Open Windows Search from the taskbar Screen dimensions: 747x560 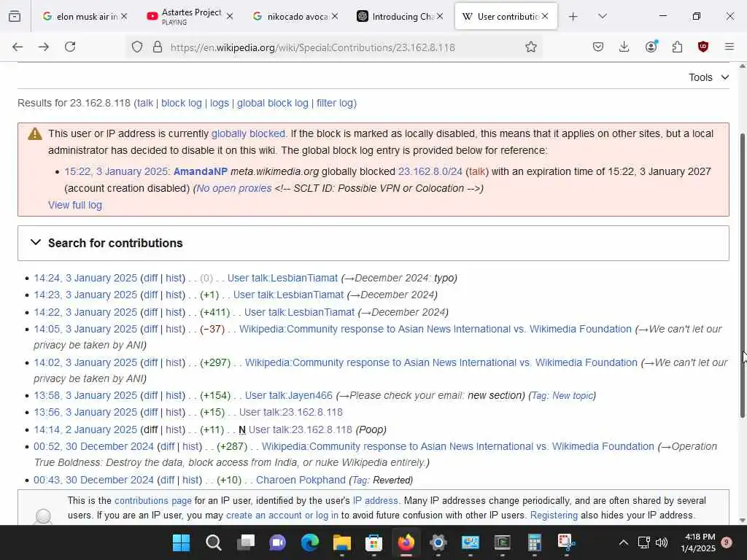coord(214,542)
